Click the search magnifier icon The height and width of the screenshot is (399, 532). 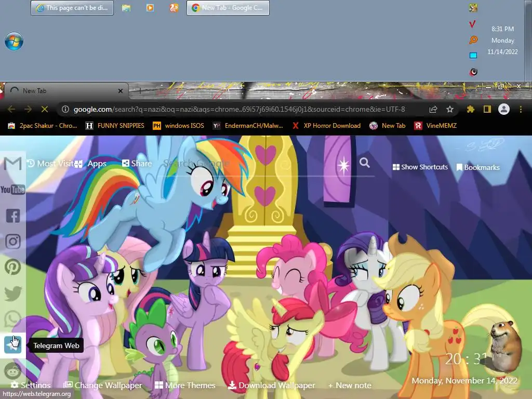[365, 163]
